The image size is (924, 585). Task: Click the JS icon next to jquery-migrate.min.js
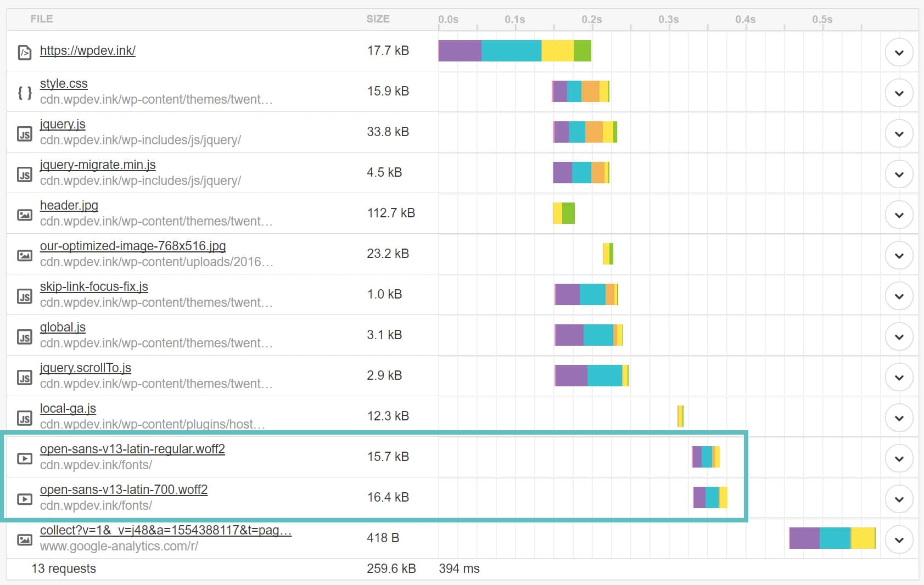tap(25, 173)
